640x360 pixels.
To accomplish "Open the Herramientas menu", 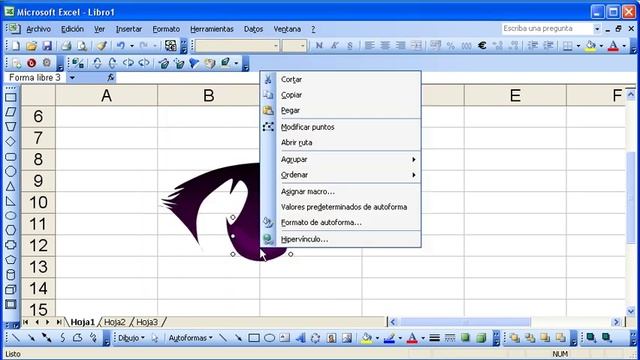I will click(211, 29).
